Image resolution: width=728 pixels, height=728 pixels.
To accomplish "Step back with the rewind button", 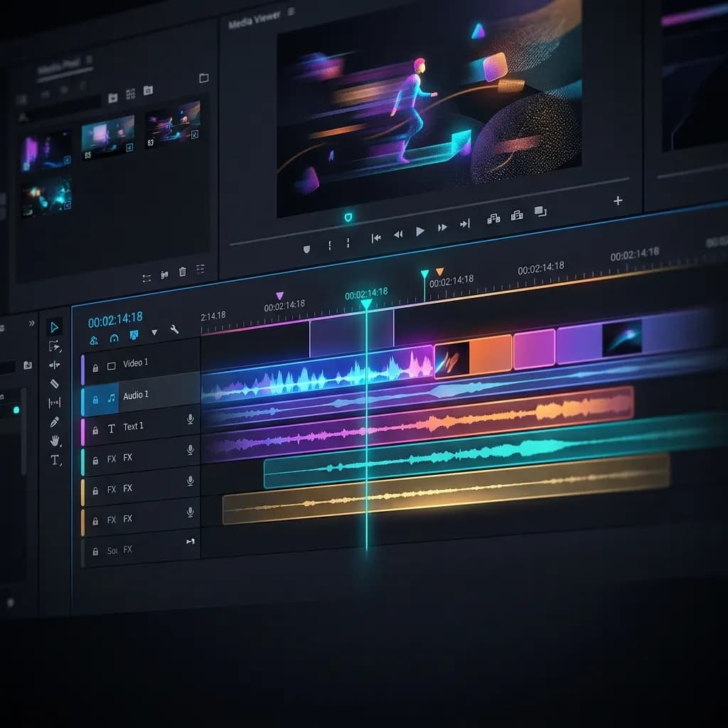I will click(x=398, y=235).
